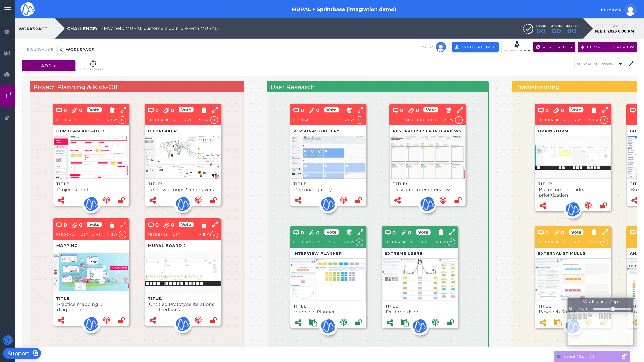Screen dimensions: 644x362
Task: Select step 1 in the left sidebar
Action: pos(8,96)
